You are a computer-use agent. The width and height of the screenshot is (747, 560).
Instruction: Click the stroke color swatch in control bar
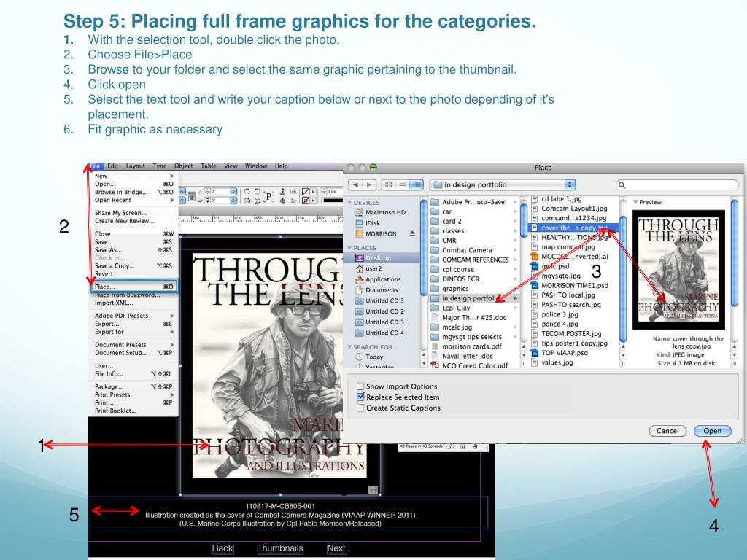(x=306, y=201)
